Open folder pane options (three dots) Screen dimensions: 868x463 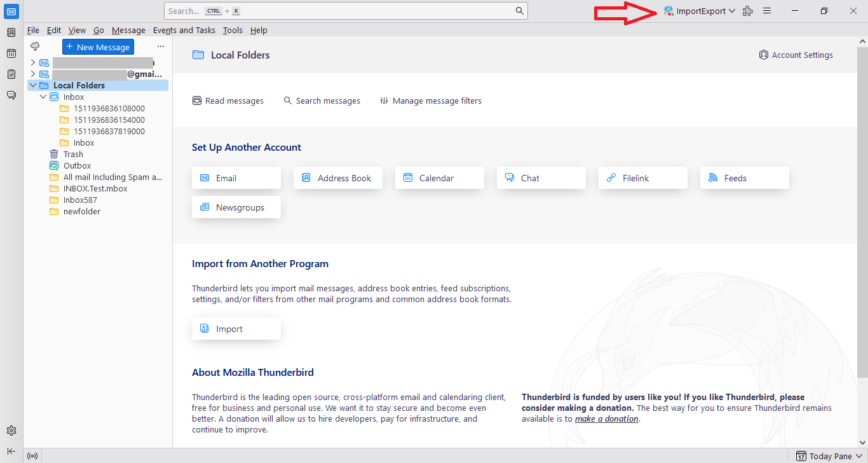(161, 46)
